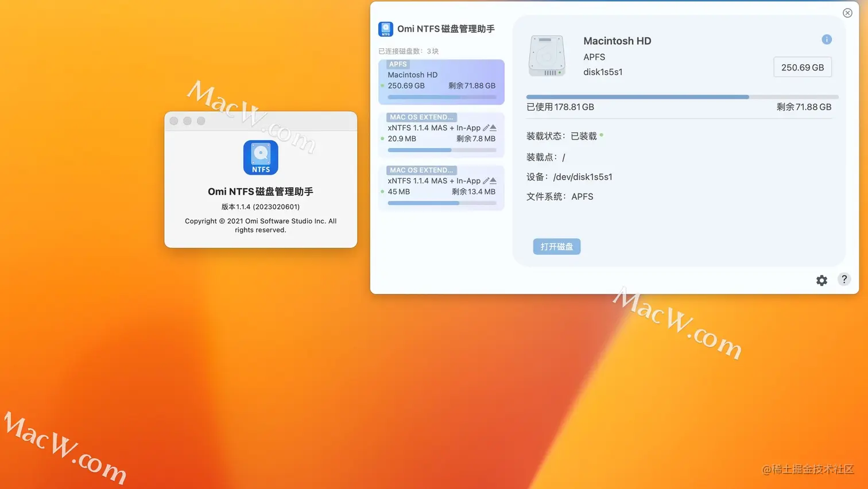Click disk1s5s1 identifier under Macintosh HD title
868x489 pixels.
pos(603,72)
